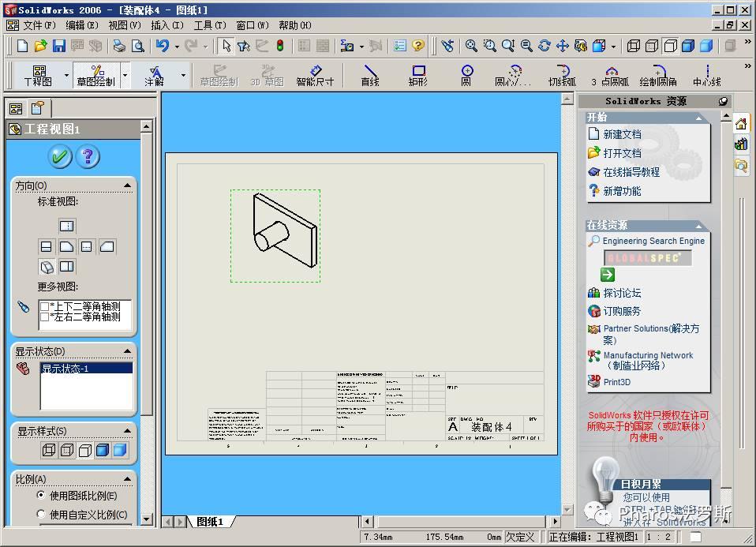
Task: Select the Rectangle (矩形) sketch tool
Action: click(418, 75)
